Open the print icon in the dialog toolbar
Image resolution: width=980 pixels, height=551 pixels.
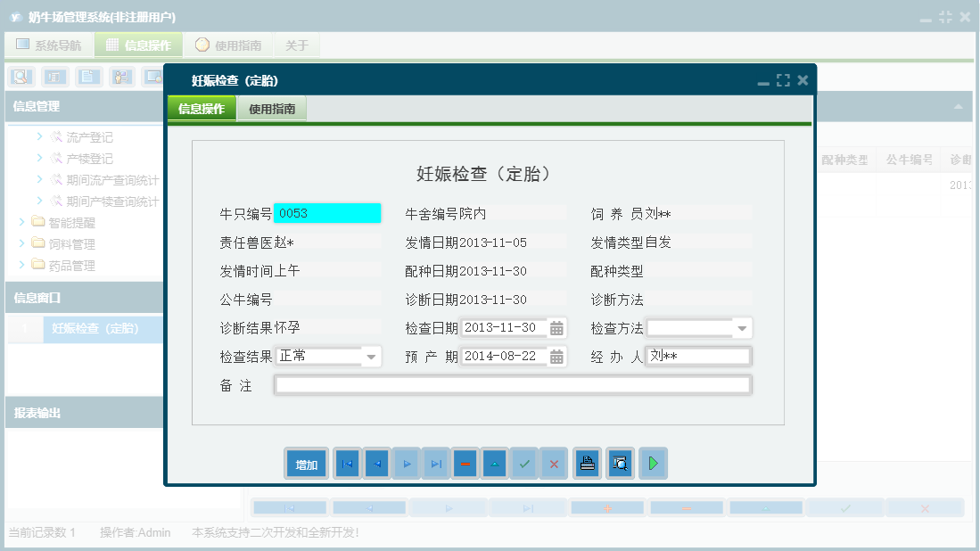point(587,463)
